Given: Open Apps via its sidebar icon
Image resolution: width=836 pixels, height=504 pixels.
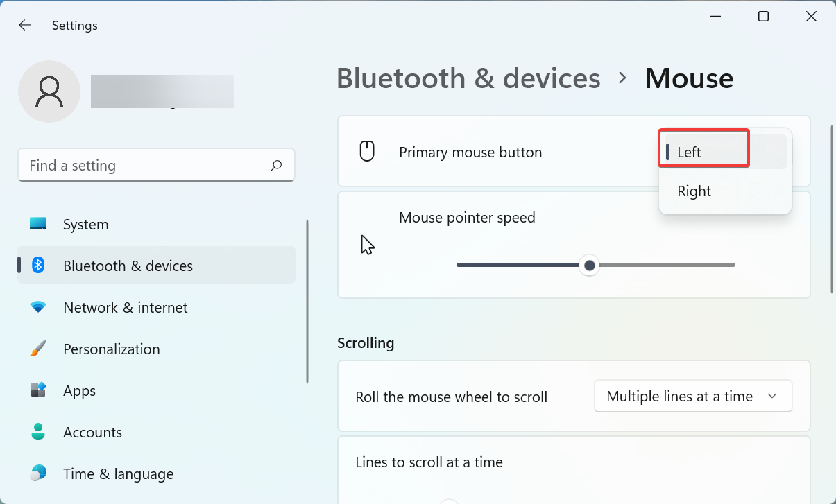Looking at the screenshot, I should (x=40, y=390).
